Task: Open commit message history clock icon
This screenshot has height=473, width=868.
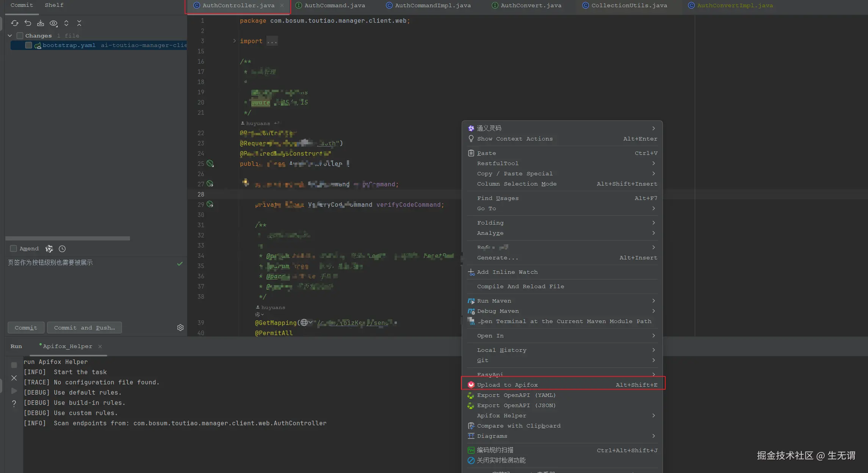Action: 62,249
